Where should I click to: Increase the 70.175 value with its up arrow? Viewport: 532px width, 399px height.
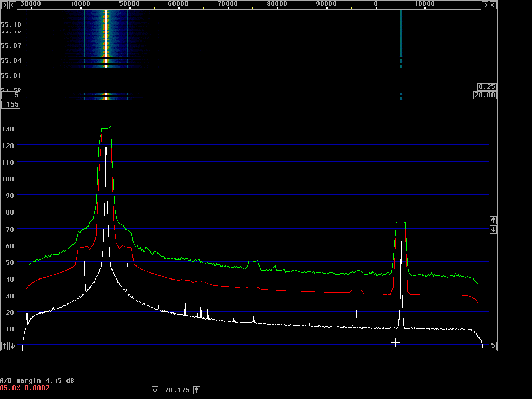pos(197,390)
